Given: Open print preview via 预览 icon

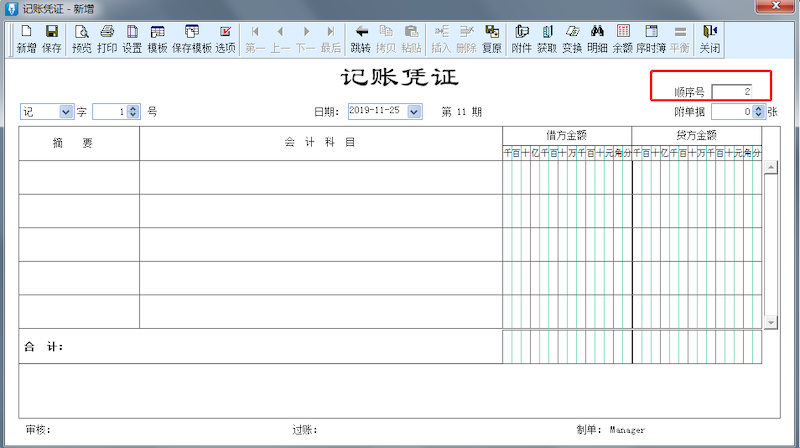Looking at the screenshot, I should 82,39.
